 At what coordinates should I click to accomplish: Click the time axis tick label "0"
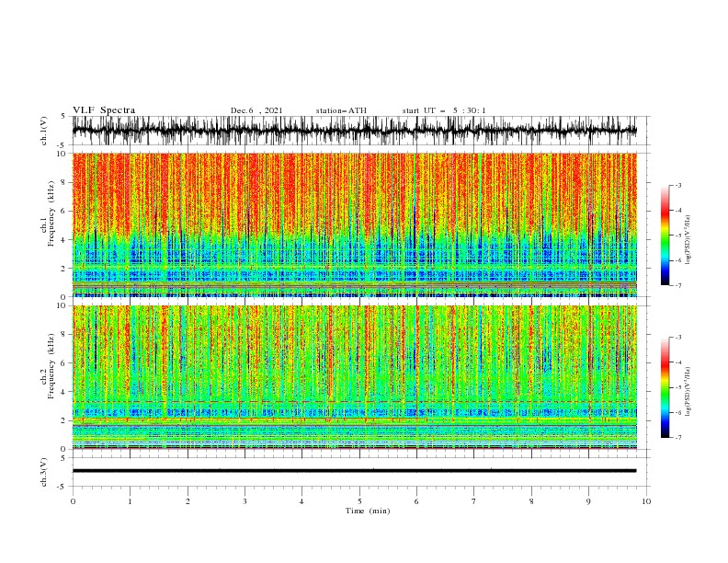(73, 501)
